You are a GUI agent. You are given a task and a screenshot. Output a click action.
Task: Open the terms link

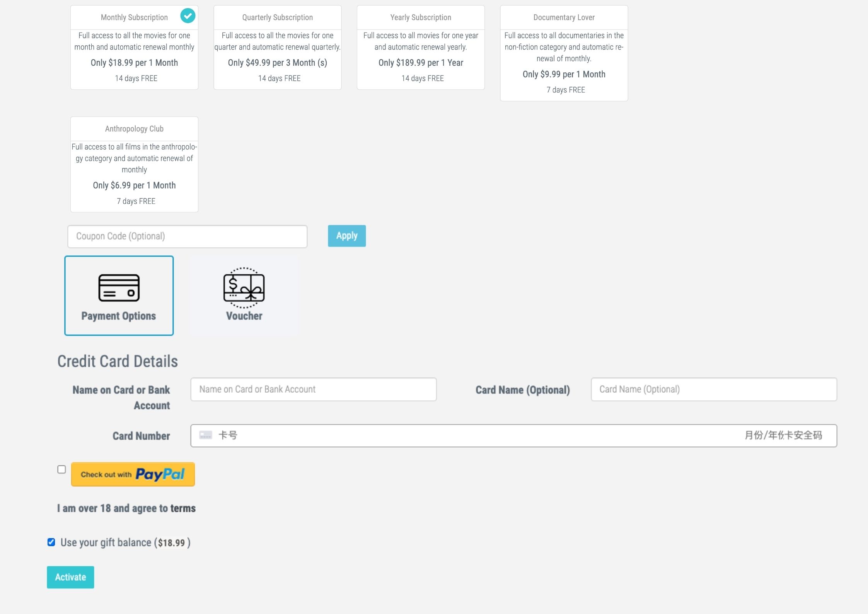click(x=183, y=508)
